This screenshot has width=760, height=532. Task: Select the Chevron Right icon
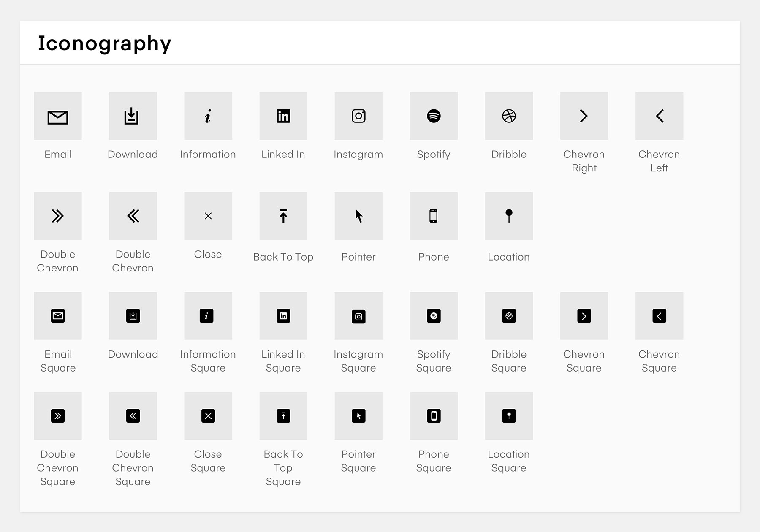coord(584,116)
